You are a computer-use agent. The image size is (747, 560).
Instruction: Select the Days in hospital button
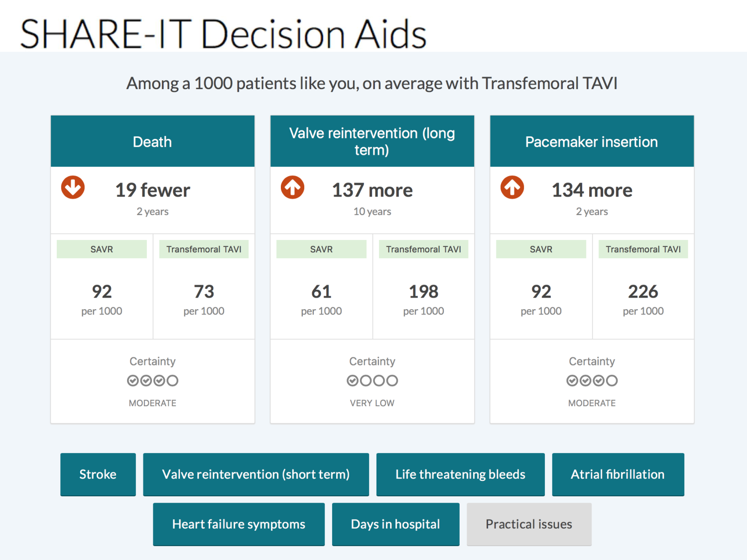pyautogui.click(x=395, y=524)
